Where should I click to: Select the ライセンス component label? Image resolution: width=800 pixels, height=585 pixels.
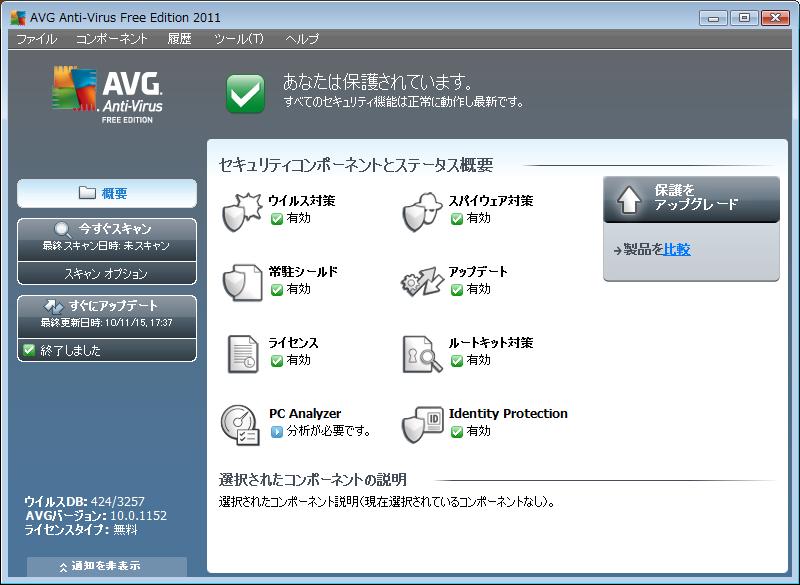click(x=294, y=343)
